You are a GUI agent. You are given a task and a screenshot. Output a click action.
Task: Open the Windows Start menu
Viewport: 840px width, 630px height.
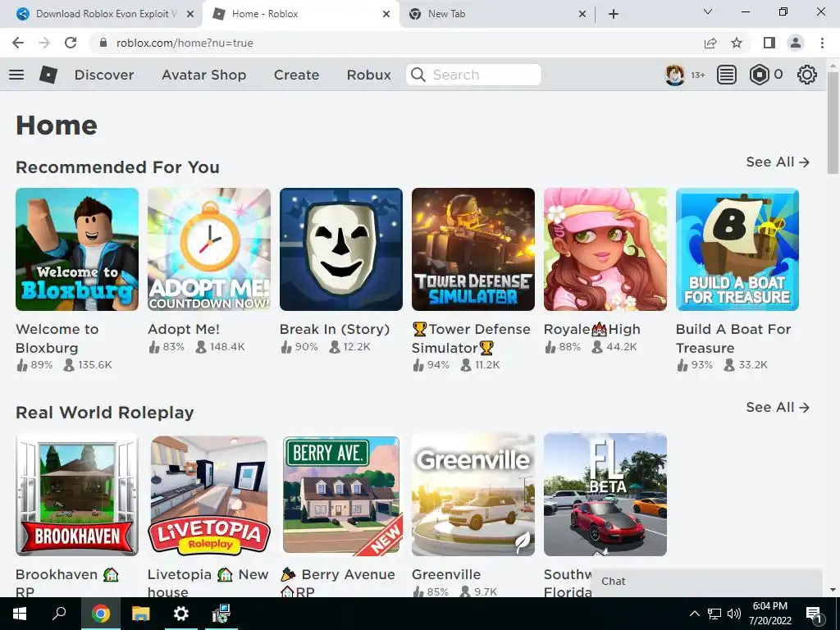[x=20, y=614]
